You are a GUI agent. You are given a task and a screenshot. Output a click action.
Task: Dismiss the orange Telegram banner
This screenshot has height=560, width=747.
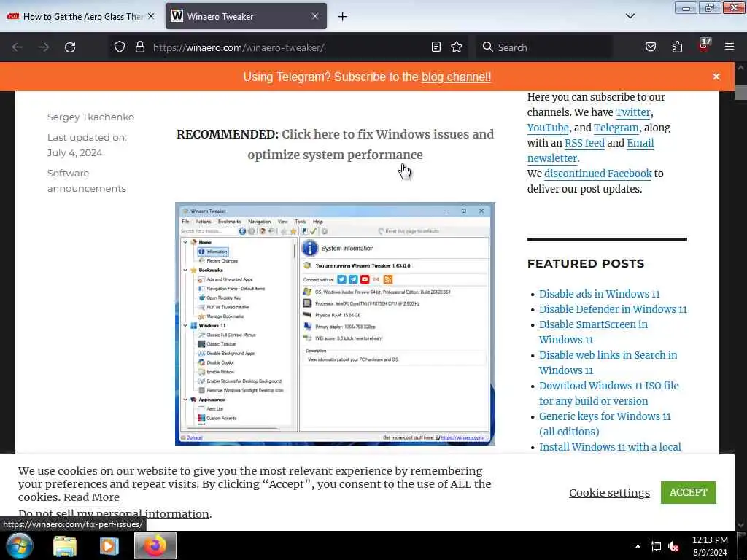[716, 77]
